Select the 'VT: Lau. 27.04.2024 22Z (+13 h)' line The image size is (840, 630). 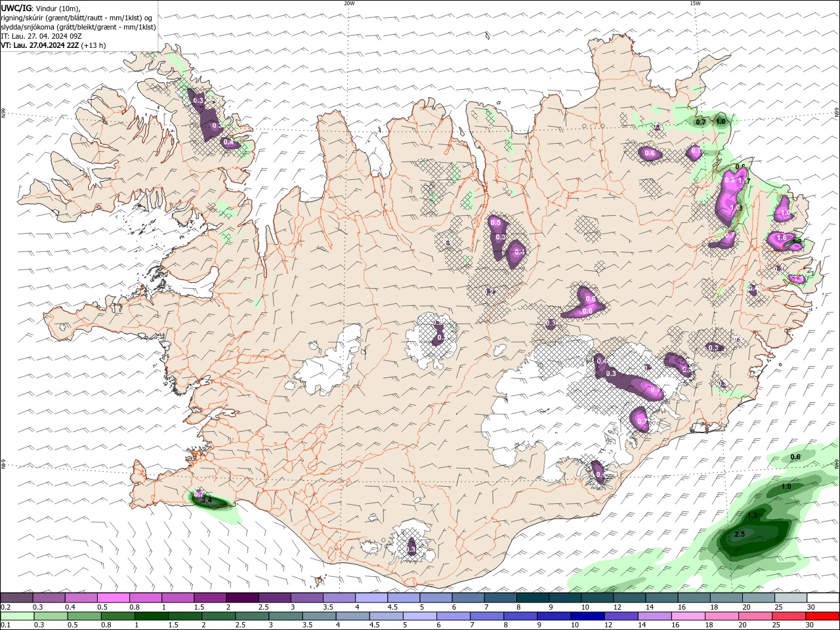pos(53,45)
